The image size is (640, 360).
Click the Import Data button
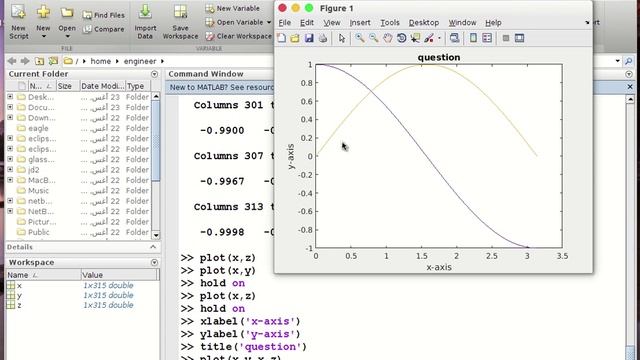coord(145,21)
